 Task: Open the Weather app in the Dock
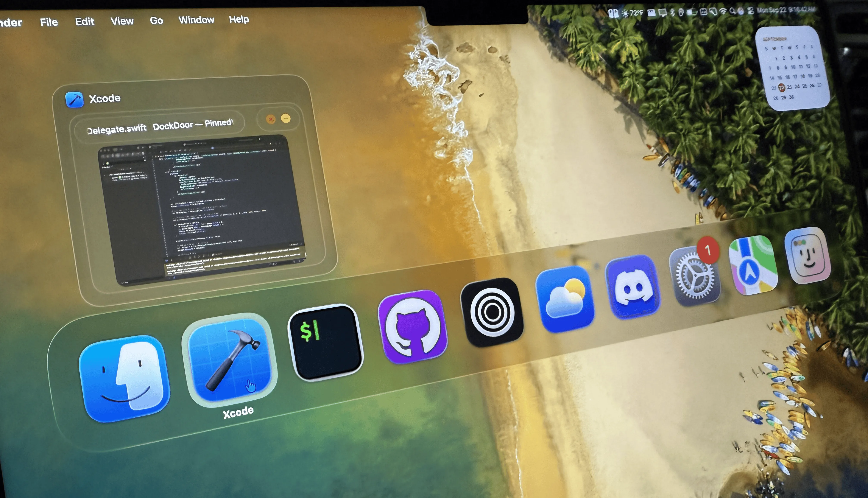(x=565, y=299)
